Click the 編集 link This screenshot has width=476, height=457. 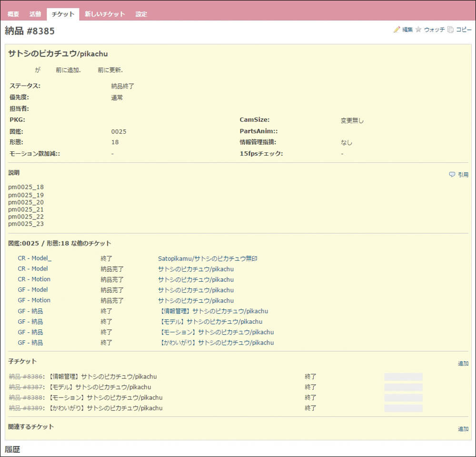407,30
